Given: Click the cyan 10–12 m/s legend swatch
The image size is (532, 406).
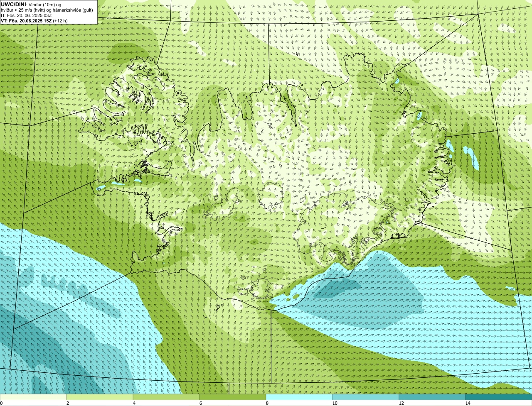Looking at the screenshot, I should 366,397.
